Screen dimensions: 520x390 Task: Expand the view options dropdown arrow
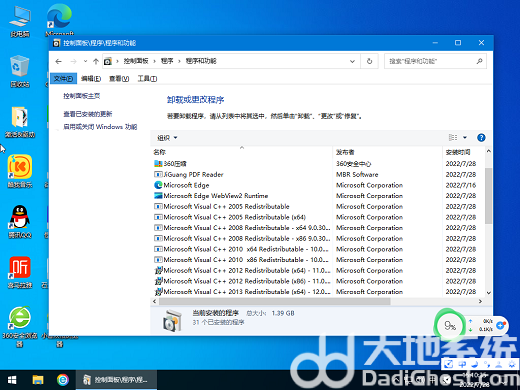465,138
